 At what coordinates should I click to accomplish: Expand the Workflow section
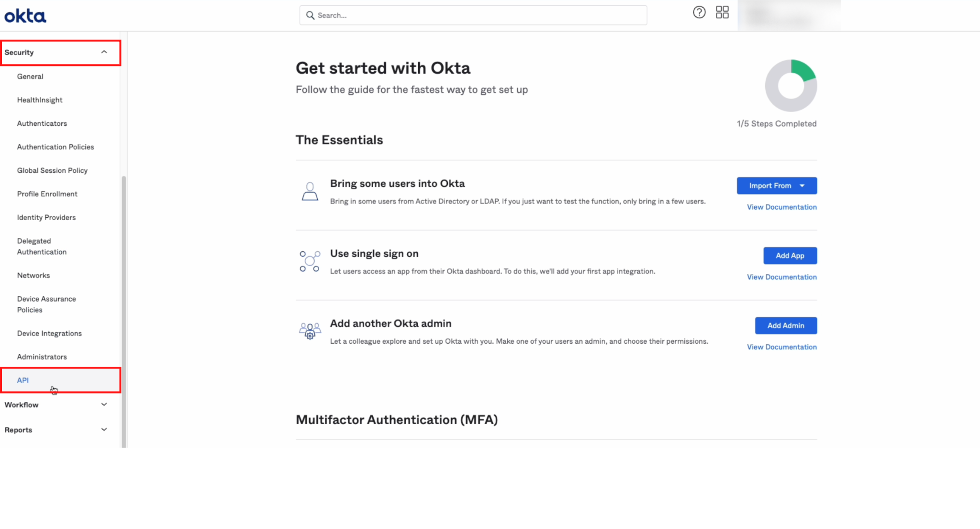tap(104, 405)
